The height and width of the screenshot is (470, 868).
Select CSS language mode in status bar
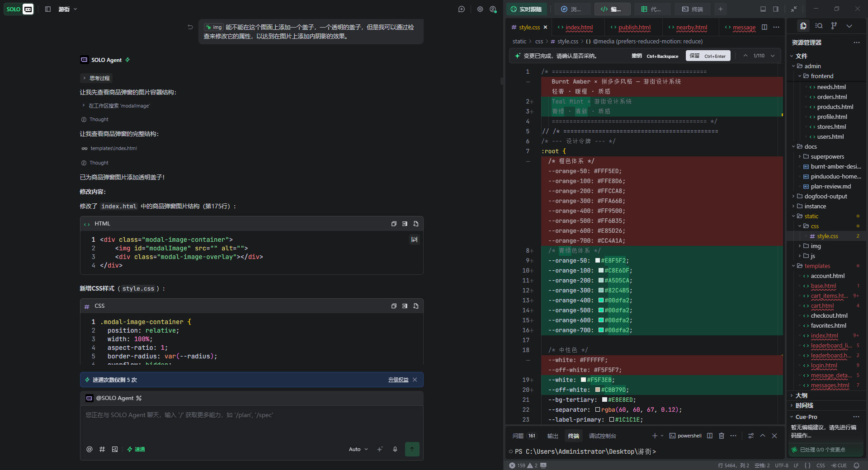(x=821, y=465)
